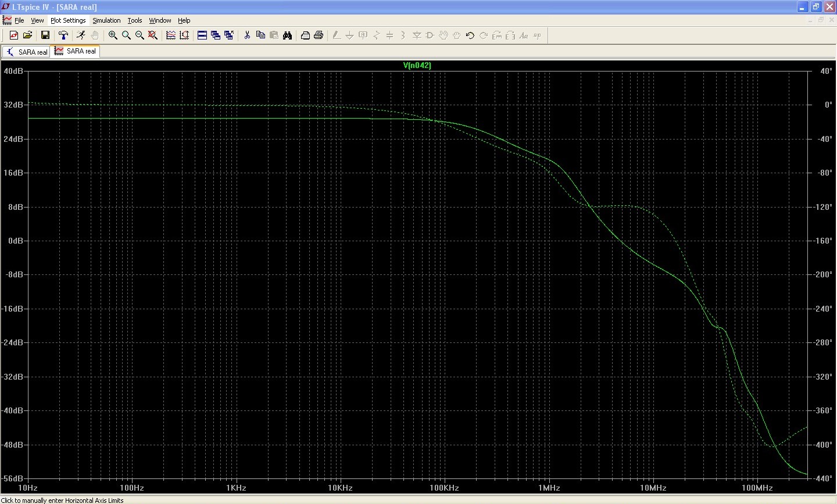Open the Plot Settings menu
Screen dimensions: 837x504
pos(68,20)
